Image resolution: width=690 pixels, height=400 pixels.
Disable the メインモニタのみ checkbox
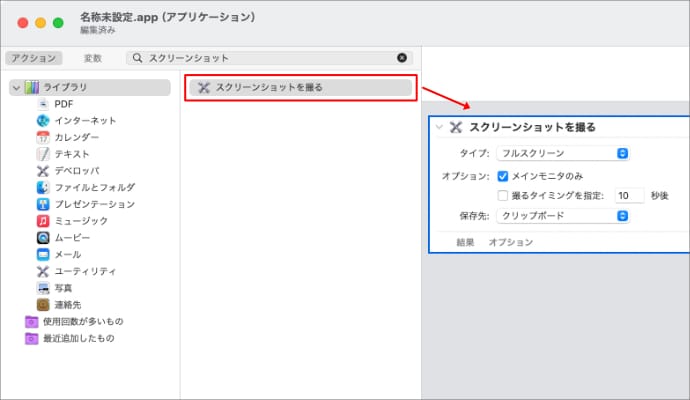[x=503, y=175]
